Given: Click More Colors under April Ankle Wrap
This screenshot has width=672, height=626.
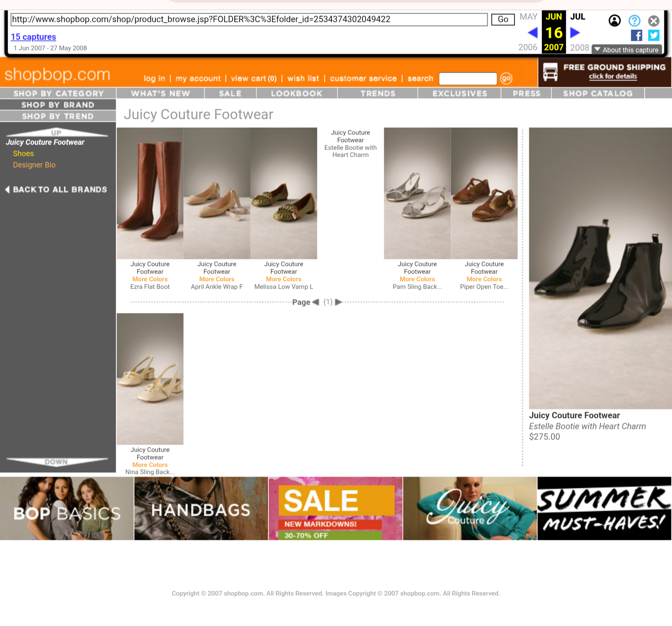Looking at the screenshot, I should pos(217,279).
